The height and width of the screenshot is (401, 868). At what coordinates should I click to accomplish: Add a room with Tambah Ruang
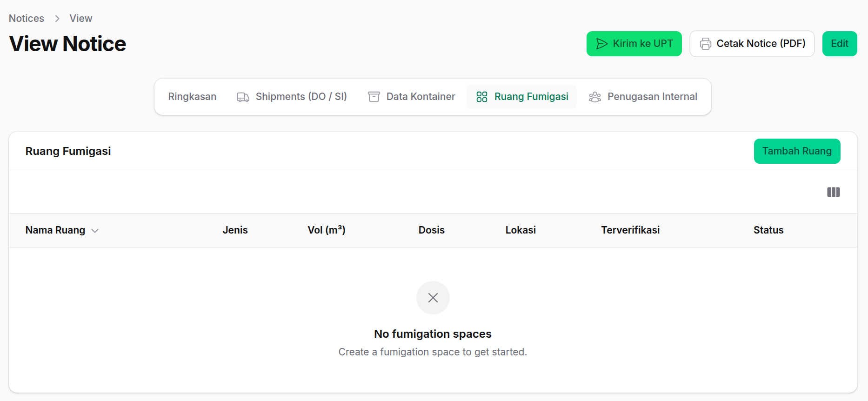(797, 151)
